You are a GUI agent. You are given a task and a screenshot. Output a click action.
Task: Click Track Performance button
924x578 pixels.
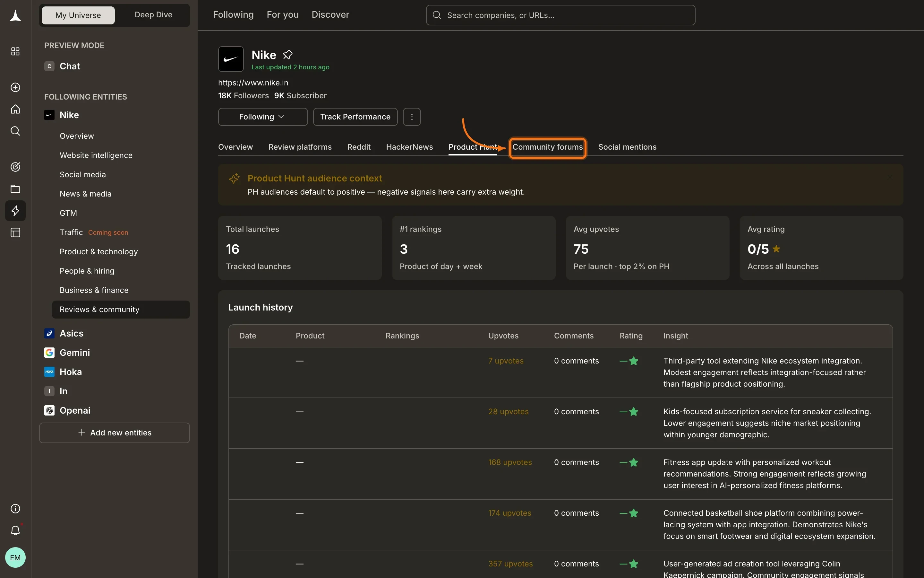tap(355, 117)
